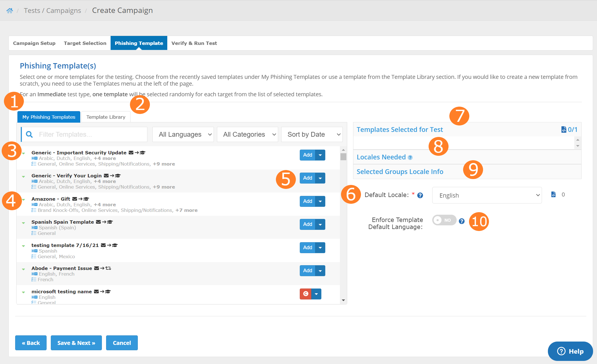
Task: Click the question mark beside the Enforce Template toggle
Action: pyautogui.click(x=462, y=221)
